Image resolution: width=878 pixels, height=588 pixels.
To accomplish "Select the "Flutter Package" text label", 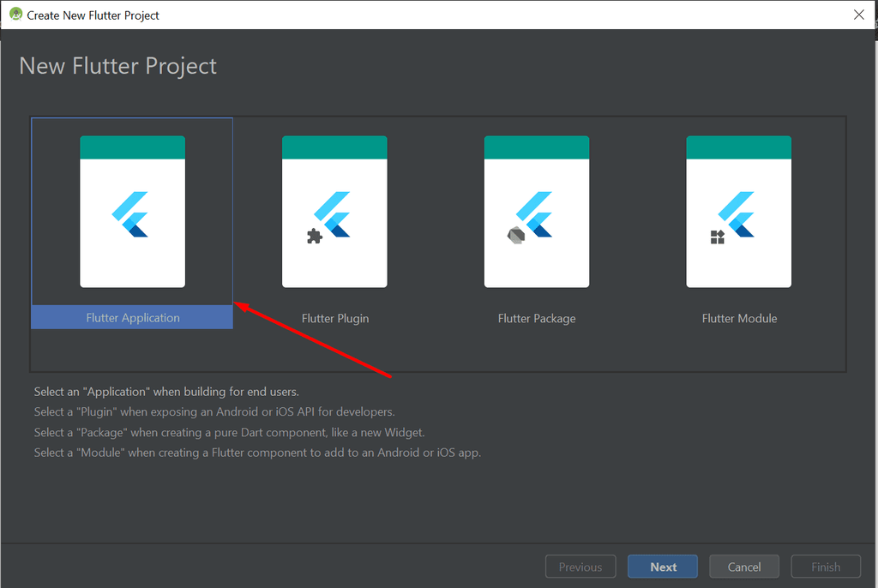I will pyautogui.click(x=537, y=318).
